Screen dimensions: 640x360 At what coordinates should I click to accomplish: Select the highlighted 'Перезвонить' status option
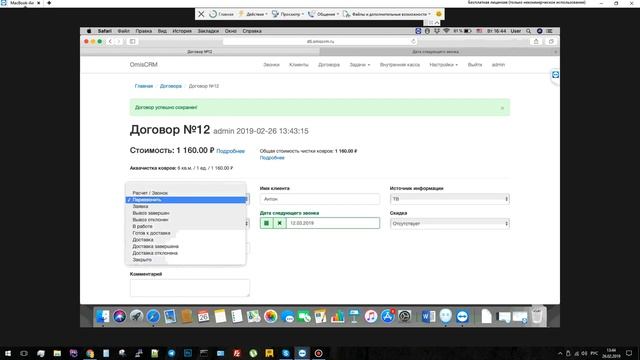coord(186,200)
